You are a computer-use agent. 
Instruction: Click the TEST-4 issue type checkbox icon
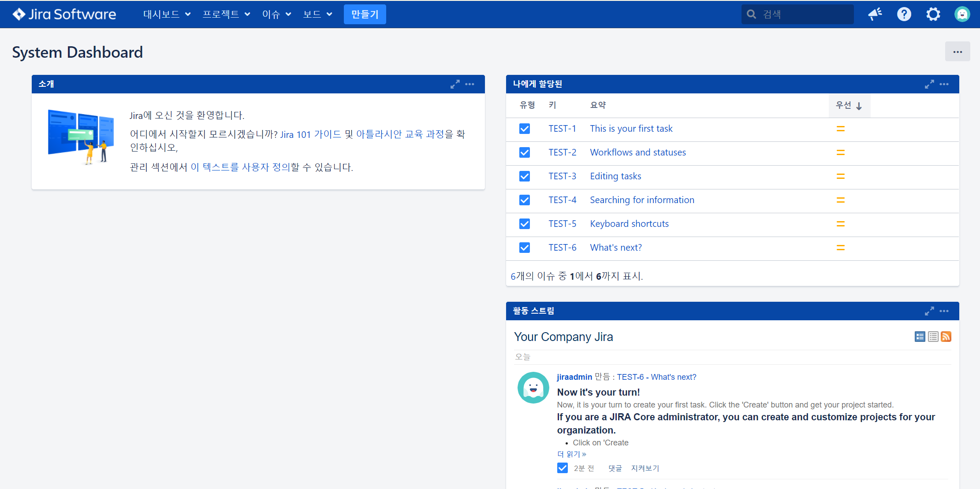525,200
